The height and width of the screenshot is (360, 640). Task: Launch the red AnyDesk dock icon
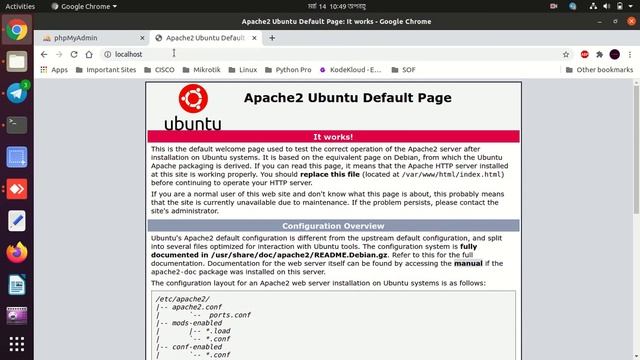pos(17,189)
